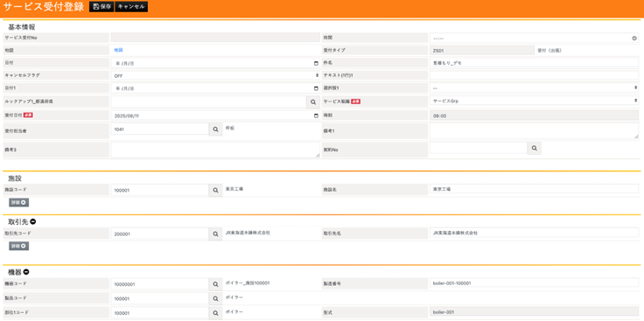
Task: Open the キャンセルフラグ OFF dropdown
Action: [x=215, y=75]
